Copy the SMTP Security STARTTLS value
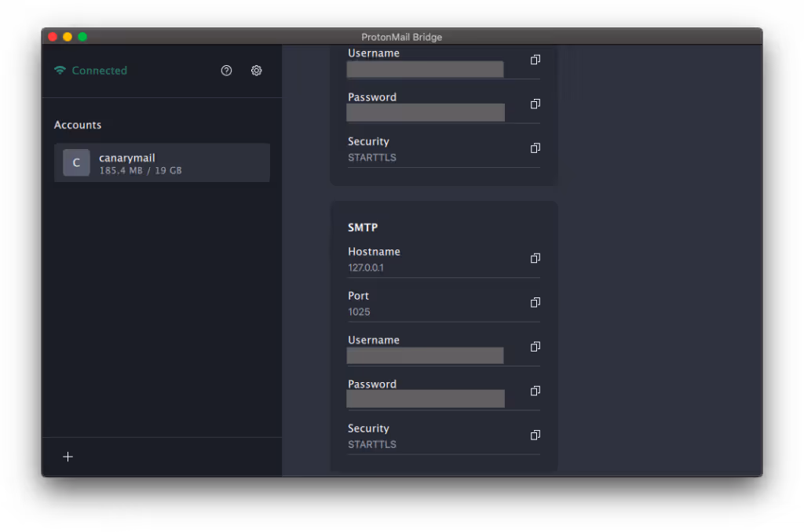Image resolution: width=804 pixels, height=532 pixels. (535, 435)
